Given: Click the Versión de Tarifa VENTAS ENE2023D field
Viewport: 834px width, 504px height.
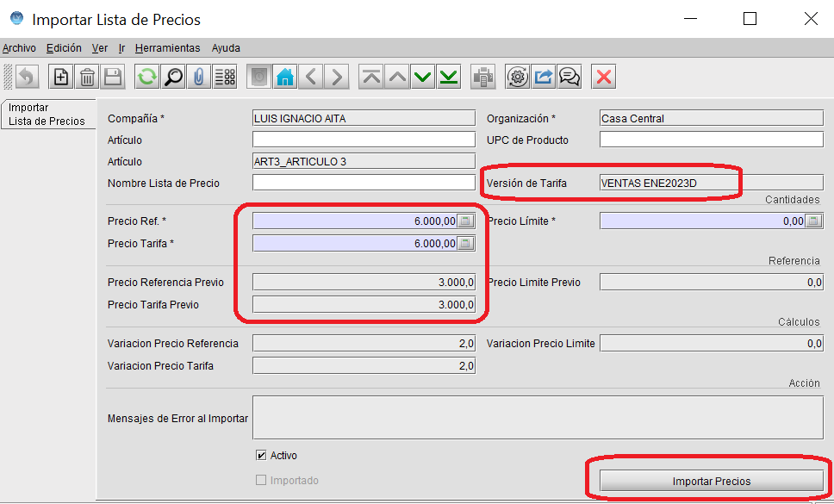Looking at the screenshot, I should (x=711, y=183).
